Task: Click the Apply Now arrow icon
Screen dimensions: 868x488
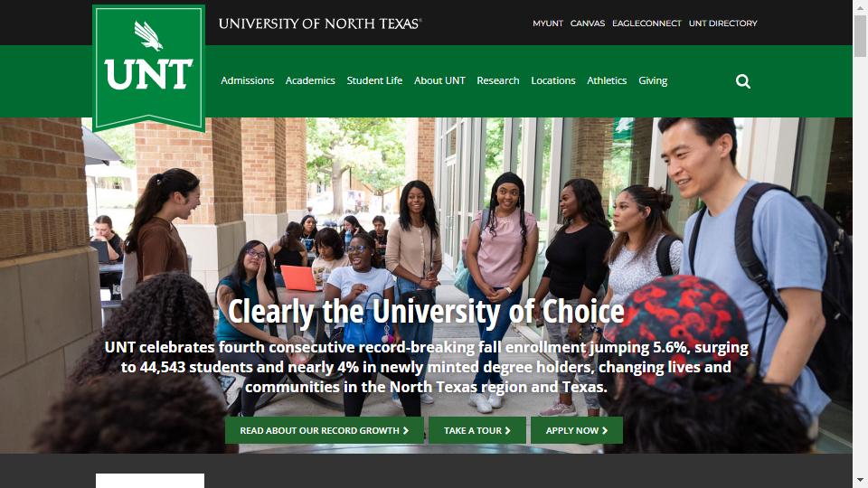Action: [x=605, y=430]
